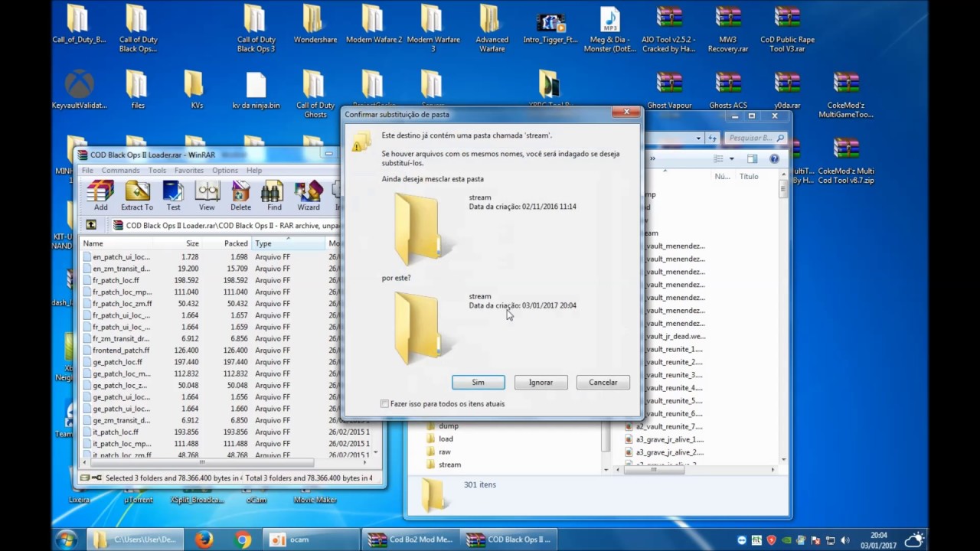Select the load folder in Explorer tree
Viewport: 980px width, 551px height.
click(x=446, y=439)
